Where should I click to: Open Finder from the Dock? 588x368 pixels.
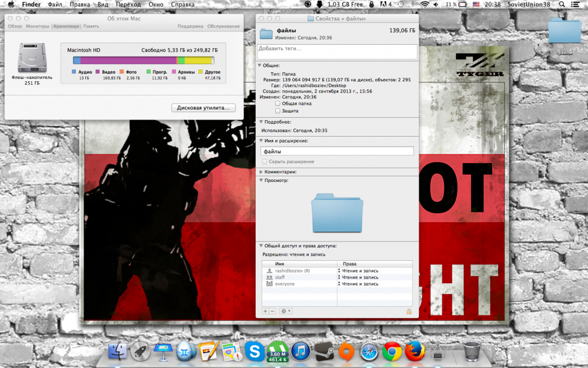click(x=118, y=352)
